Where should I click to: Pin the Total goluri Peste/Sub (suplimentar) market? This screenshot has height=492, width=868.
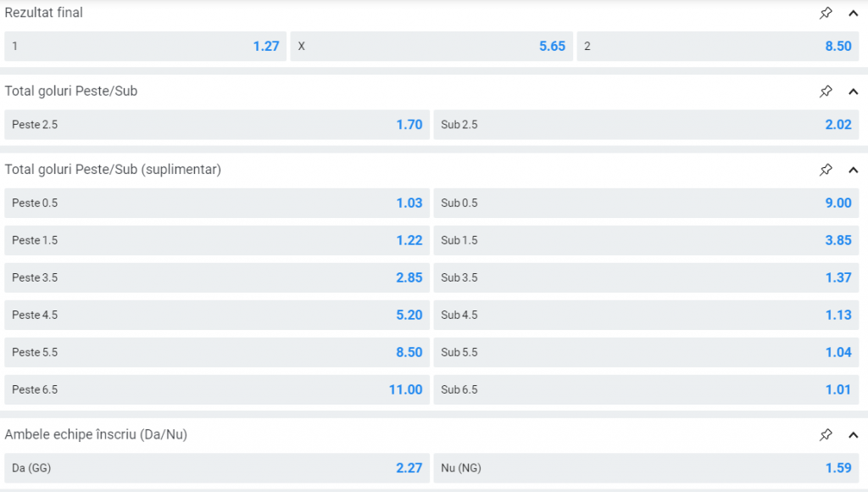click(826, 170)
